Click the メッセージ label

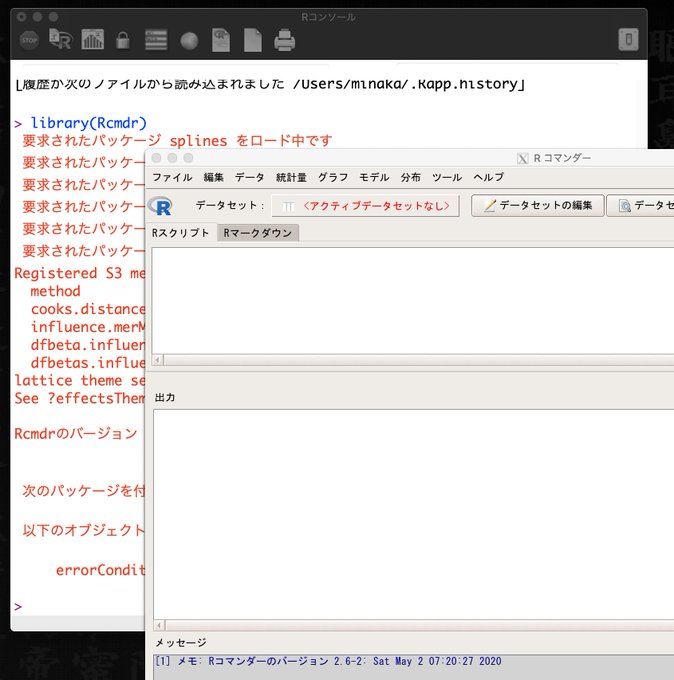pos(181,643)
